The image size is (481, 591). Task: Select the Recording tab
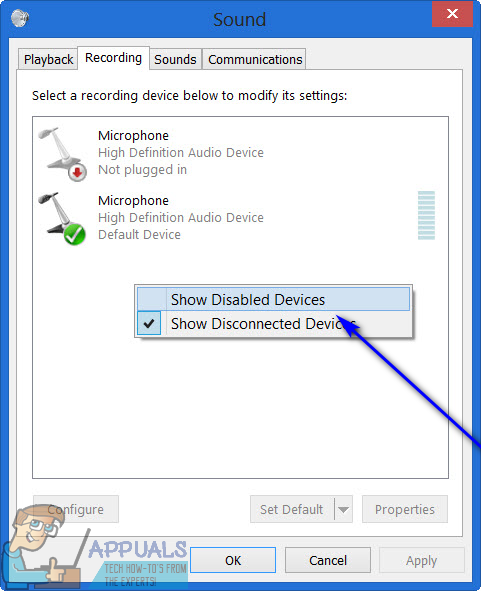click(113, 58)
